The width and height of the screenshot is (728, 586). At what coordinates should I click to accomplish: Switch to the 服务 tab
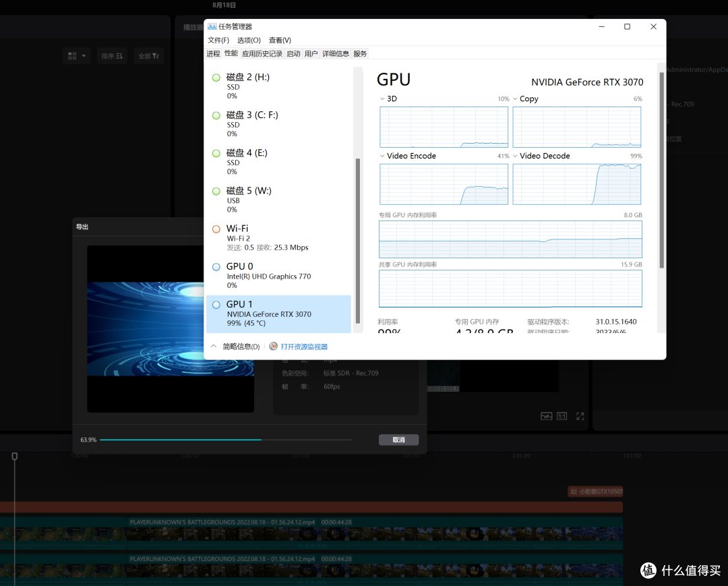360,54
